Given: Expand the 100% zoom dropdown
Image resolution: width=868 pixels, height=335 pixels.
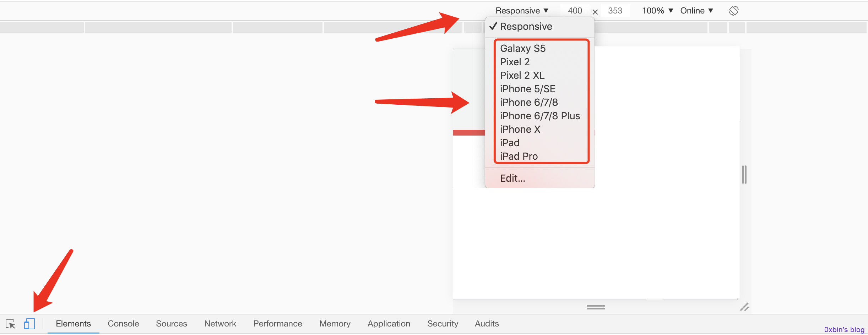Looking at the screenshot, I should tap(657, 11).
